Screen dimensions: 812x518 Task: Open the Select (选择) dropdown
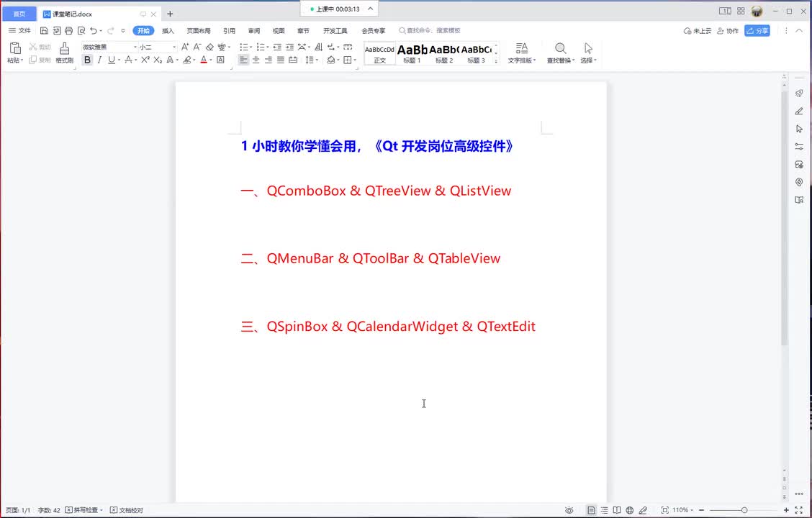tap(588, 53)
